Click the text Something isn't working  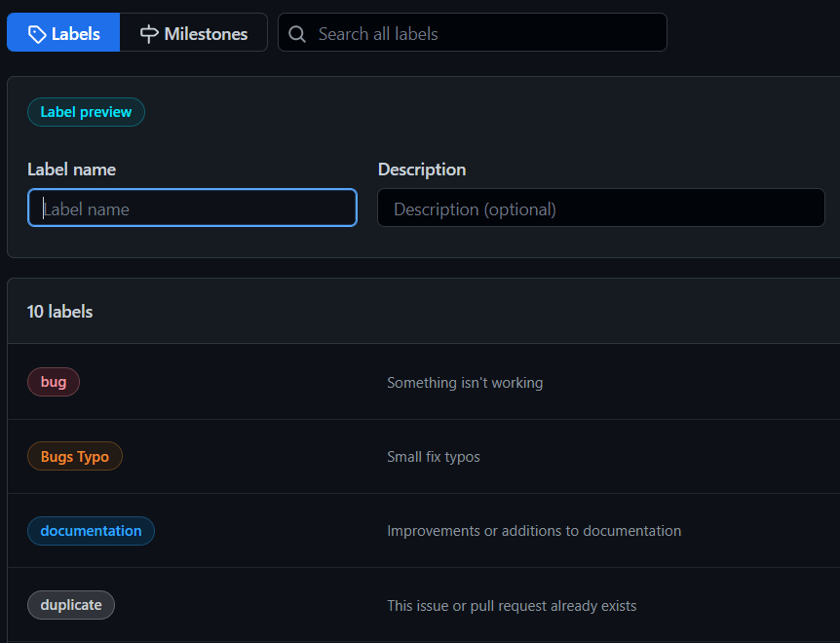click(465, 382)
